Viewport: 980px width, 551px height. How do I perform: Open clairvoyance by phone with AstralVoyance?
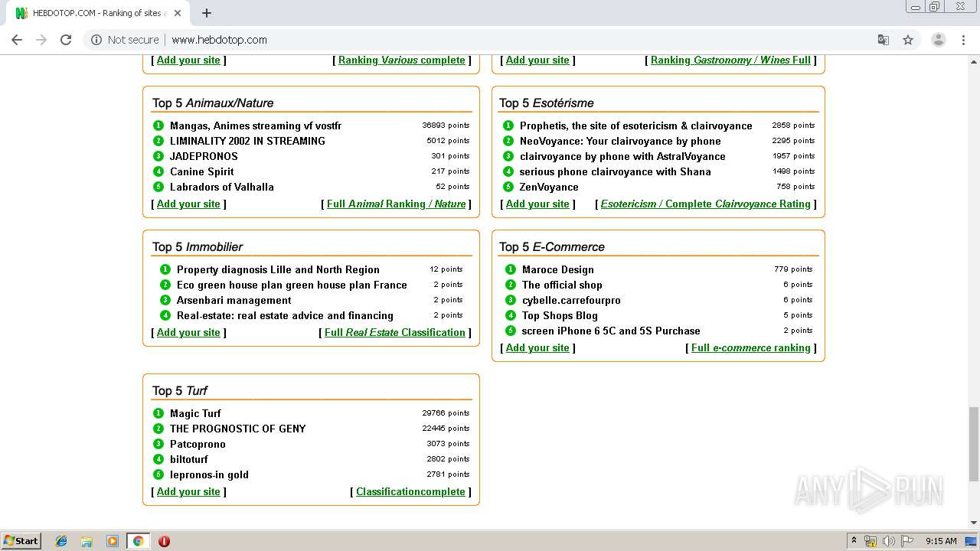coord(622,156)
